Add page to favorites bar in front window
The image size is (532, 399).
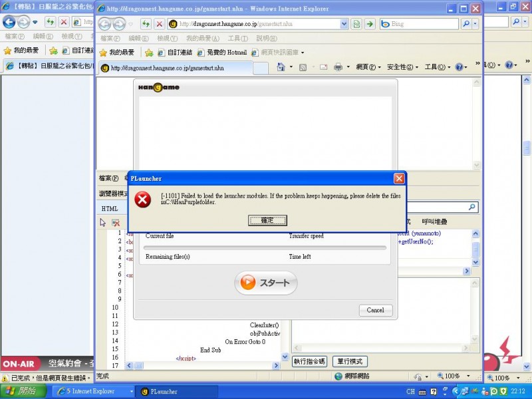pos(148,53)
